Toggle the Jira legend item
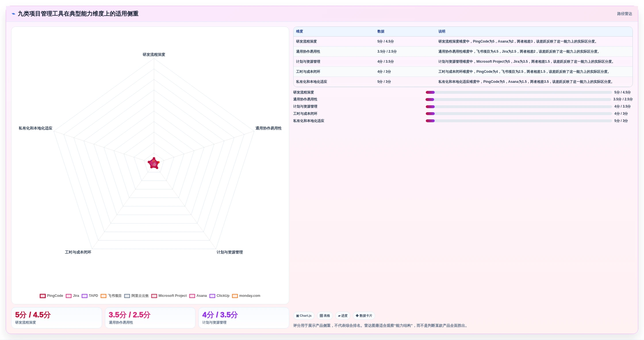The width and height of the screenshot is (644, 340). click(x=72, y=296)
